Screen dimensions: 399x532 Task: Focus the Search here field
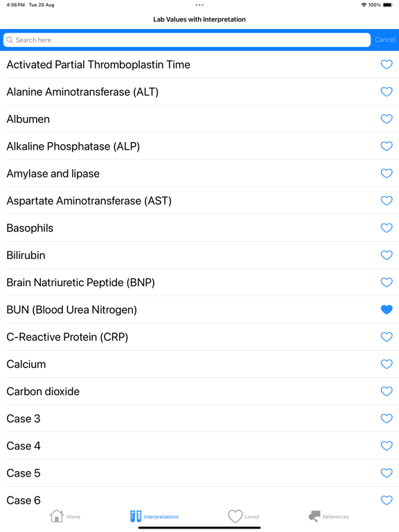click(187, 39)
